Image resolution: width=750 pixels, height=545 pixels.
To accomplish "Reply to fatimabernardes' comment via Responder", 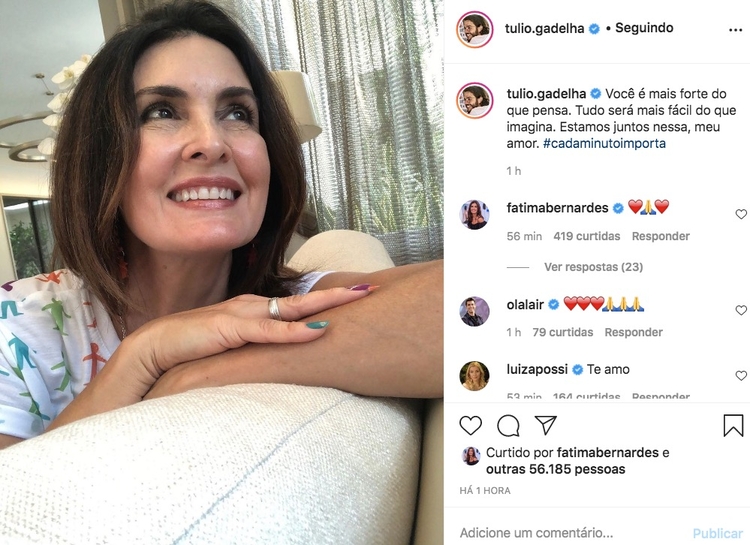I will tap(661, 236).
